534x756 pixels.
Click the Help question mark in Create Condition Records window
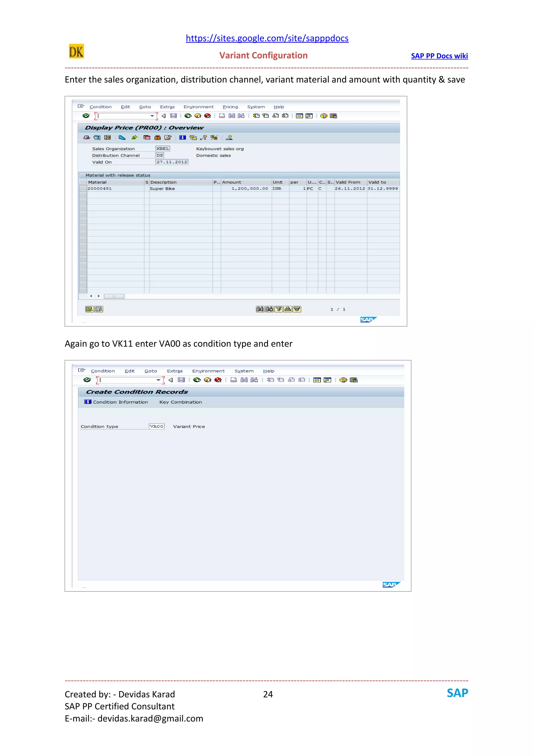click(x=343, y=380)
